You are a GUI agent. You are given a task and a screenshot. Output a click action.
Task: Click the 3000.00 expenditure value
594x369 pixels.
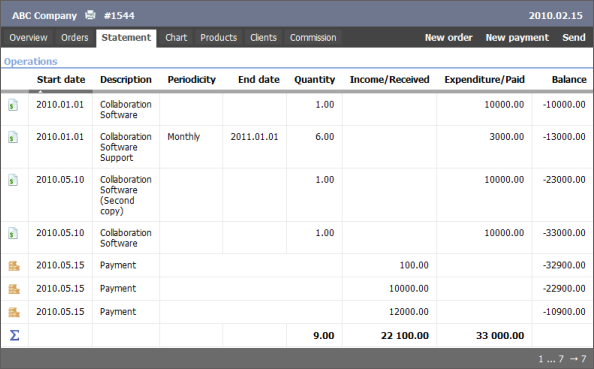coord(506,137)
